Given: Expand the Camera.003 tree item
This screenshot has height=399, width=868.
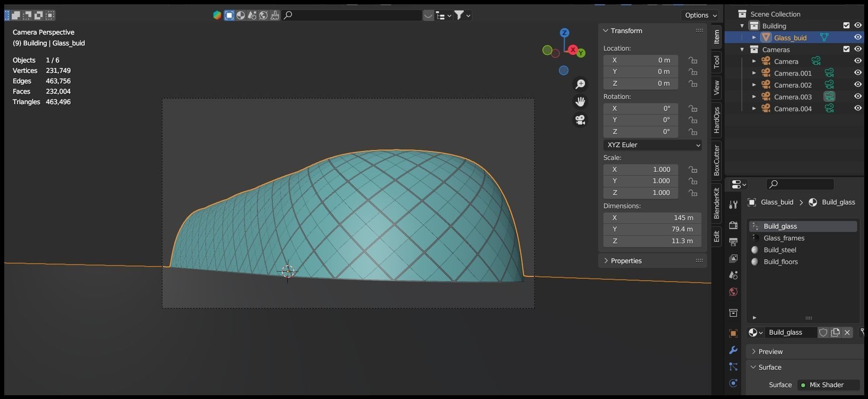Looking at the screenshot, I should (754, 97).
